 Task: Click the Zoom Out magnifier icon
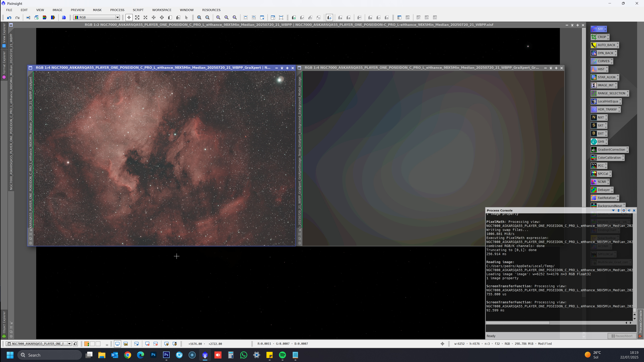[x=207, y=17]
